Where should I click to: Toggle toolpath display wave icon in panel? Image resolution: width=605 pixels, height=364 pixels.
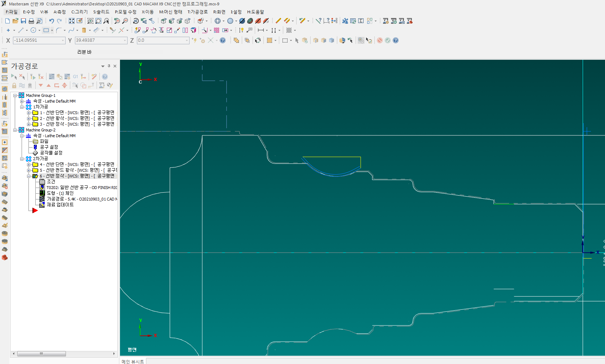tap(22, 85)
